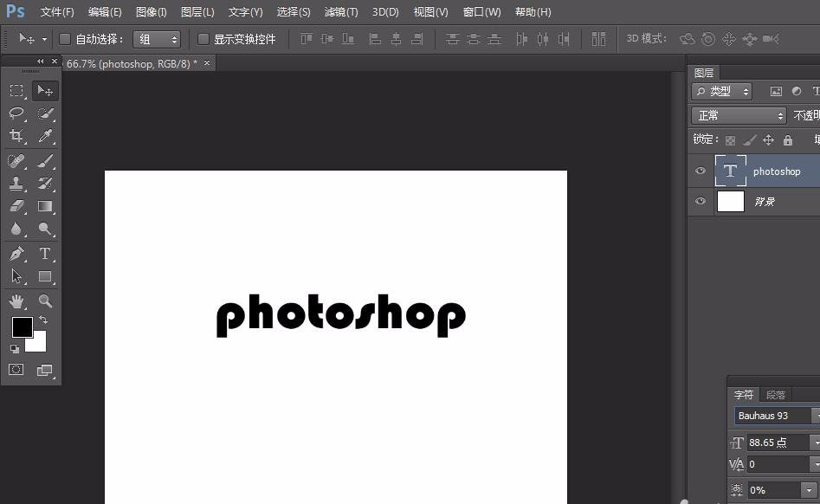820x504 pixels.
Task: Select the Eraser tool
Action: point(16,206)
